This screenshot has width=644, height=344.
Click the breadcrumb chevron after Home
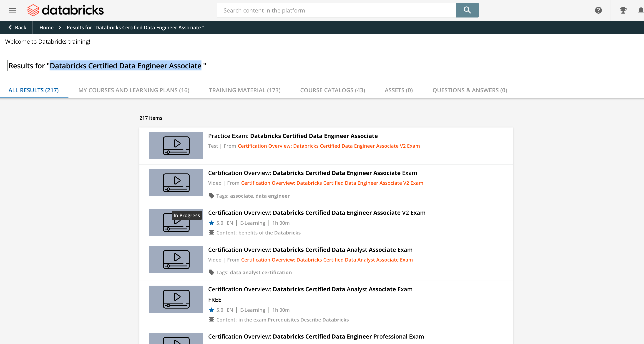click(60, 27)
